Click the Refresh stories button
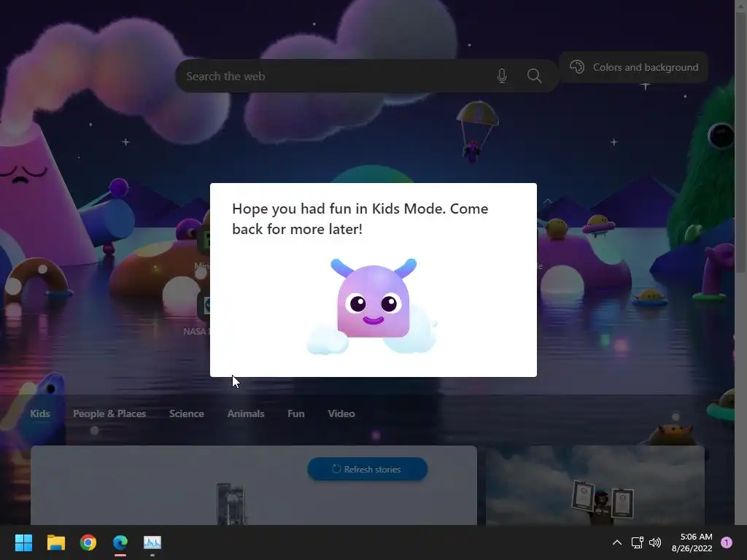 (x=368, y=469)
